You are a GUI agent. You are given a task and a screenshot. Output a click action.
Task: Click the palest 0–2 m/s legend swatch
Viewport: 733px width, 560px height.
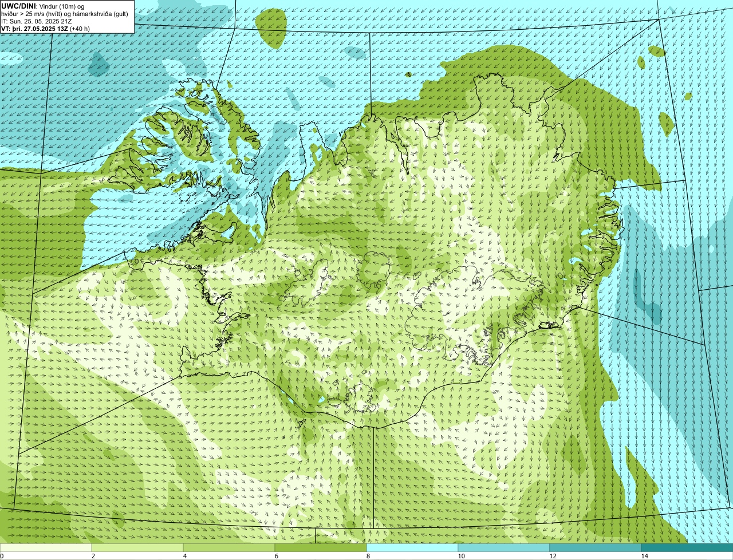(46, 547)
